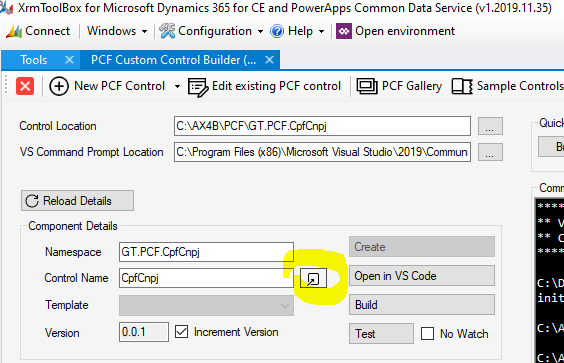Screen dimensions: 564x363
Task: Click the Control Name input field
Action: click(x=206, y=278)
